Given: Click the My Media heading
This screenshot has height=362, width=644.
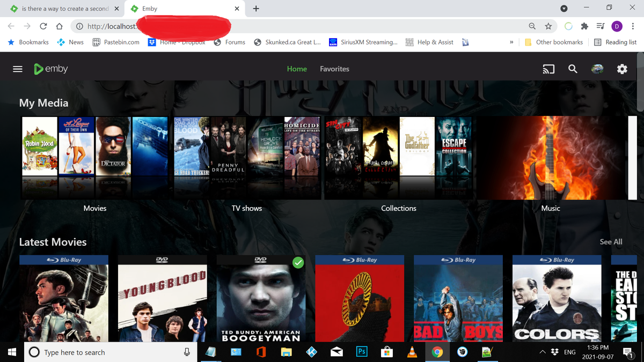Looking at the screenshot, I should [43, 103].
